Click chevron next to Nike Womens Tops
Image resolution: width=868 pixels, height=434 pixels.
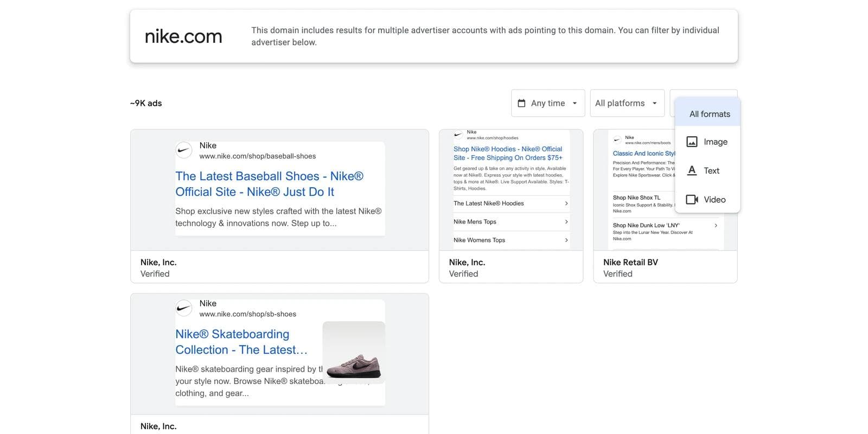(x=566, y=240)
